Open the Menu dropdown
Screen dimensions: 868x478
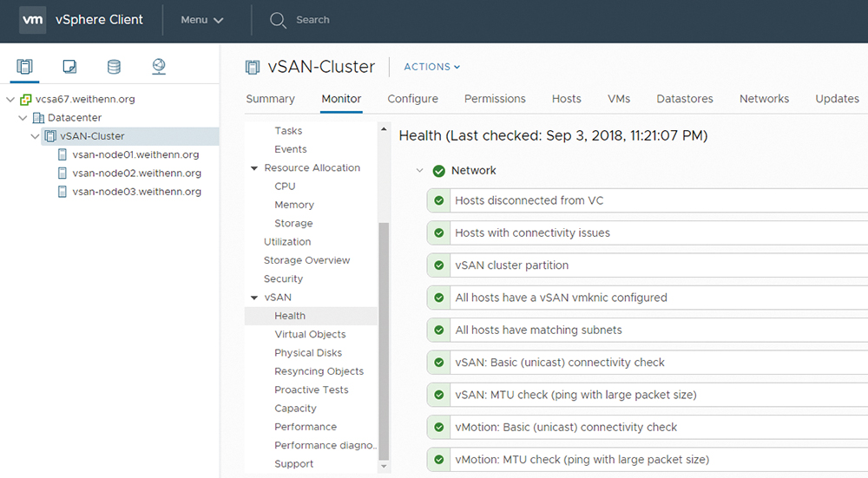[x=202, y=20]
